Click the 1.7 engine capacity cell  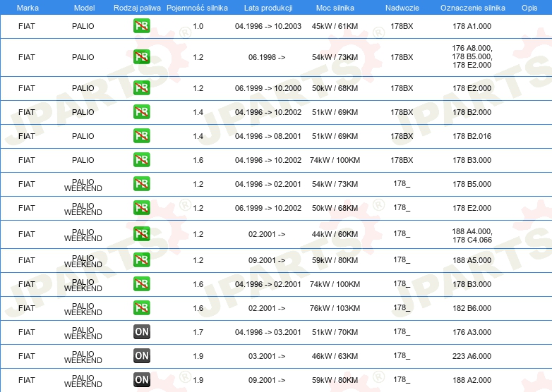tap(198, 332)
